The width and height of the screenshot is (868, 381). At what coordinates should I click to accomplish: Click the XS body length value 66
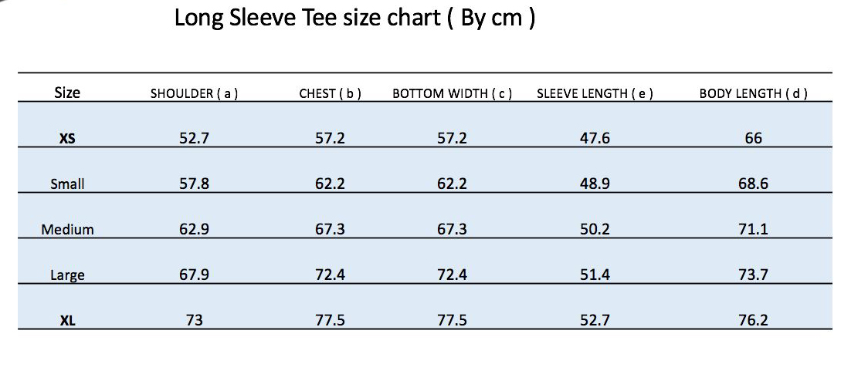coord(753,138)
